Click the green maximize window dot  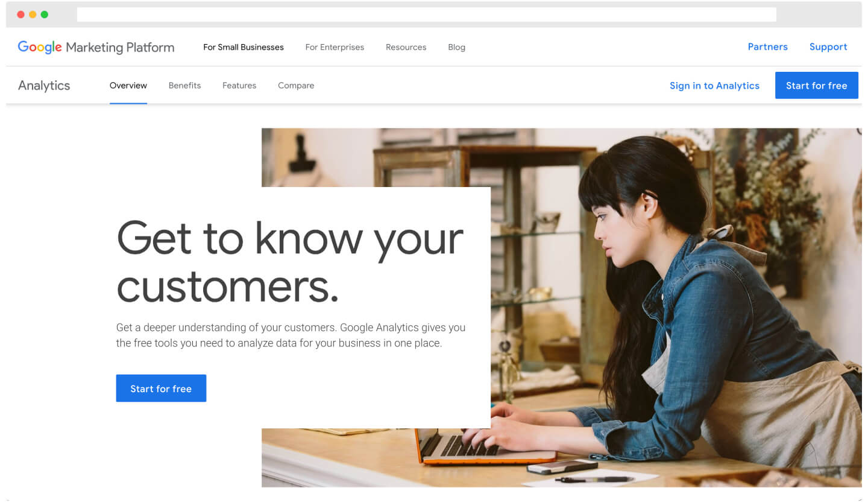(x=45, y=14)
